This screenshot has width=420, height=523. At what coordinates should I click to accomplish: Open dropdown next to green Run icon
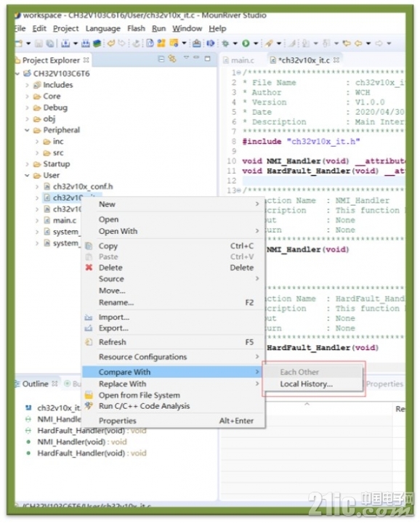click(256, 44)
